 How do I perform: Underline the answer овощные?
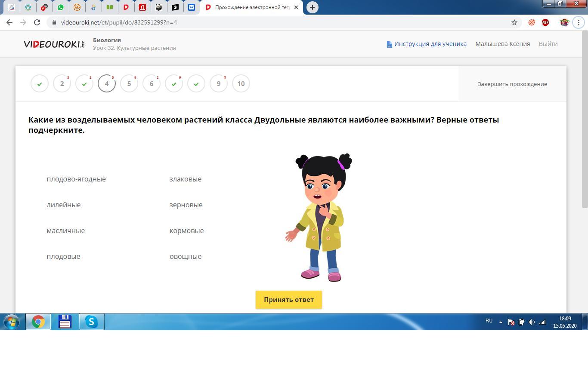(x=186, y=257)
